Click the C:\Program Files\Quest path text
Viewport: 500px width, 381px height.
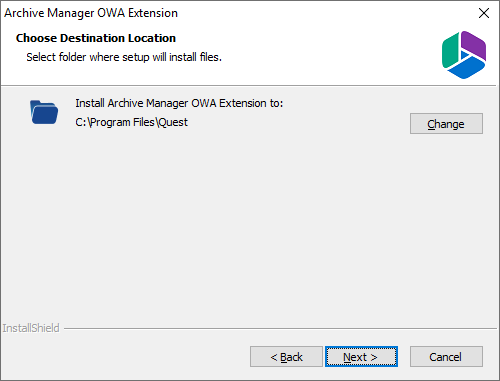(131, 122)
